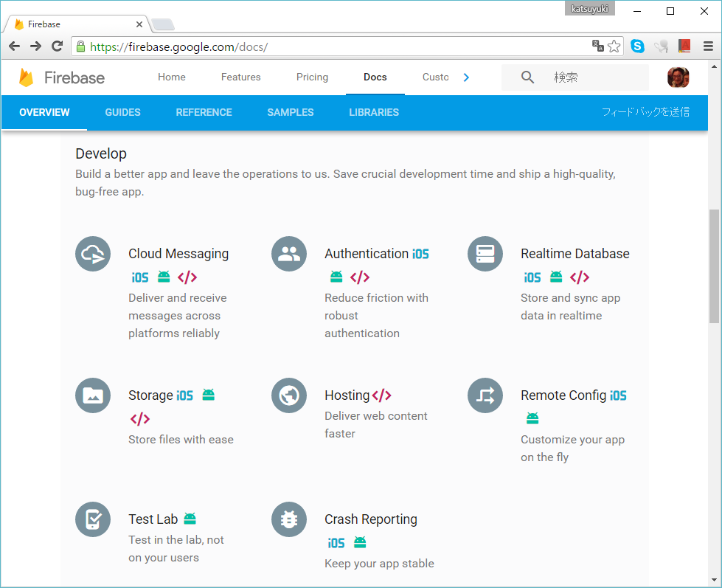Open the iOS docs for Crash Reporting

tap(336, 543)
